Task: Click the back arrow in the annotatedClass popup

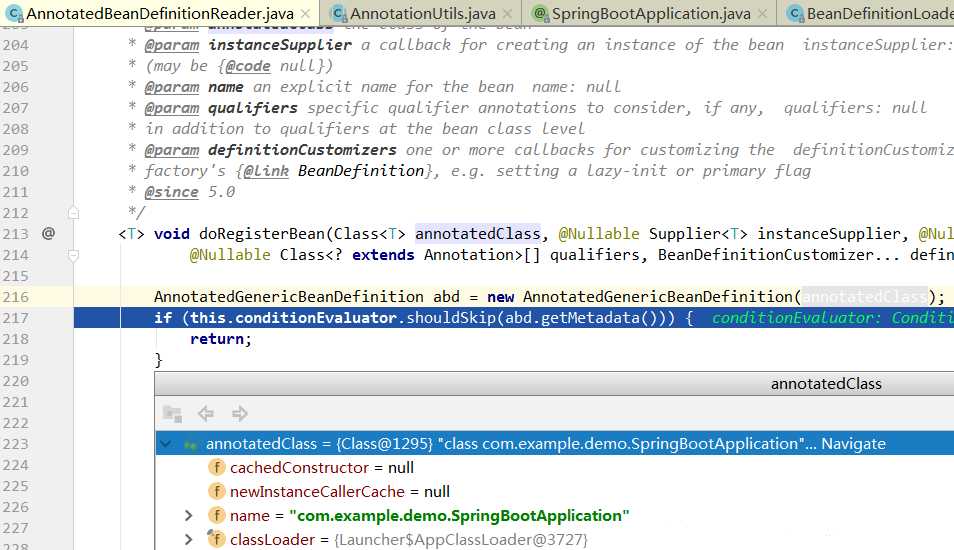Action: click(206, 414)
